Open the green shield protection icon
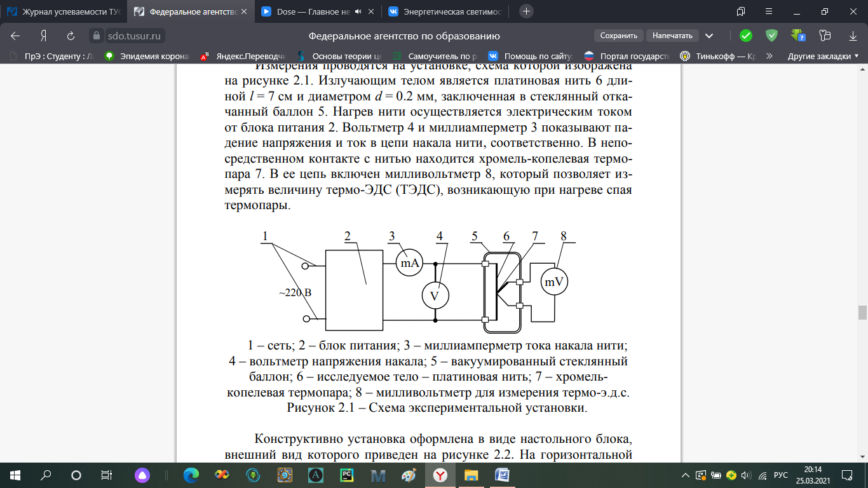The height and width of the screenshot is (488, 868). [771, 36]
